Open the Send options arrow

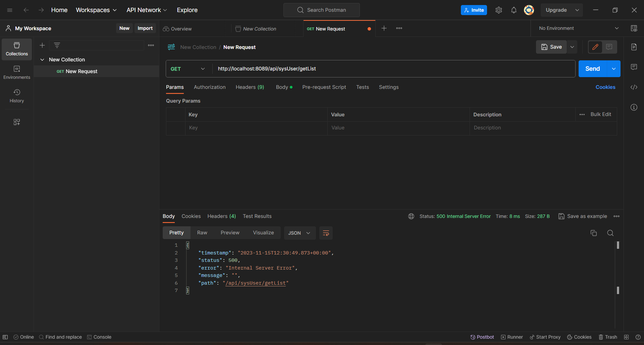[614, 69]
